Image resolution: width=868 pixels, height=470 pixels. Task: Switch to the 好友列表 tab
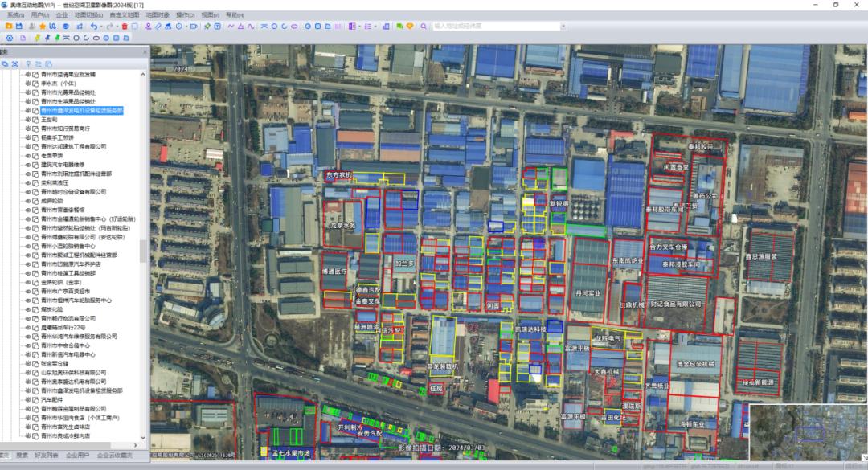click(47, 456)
